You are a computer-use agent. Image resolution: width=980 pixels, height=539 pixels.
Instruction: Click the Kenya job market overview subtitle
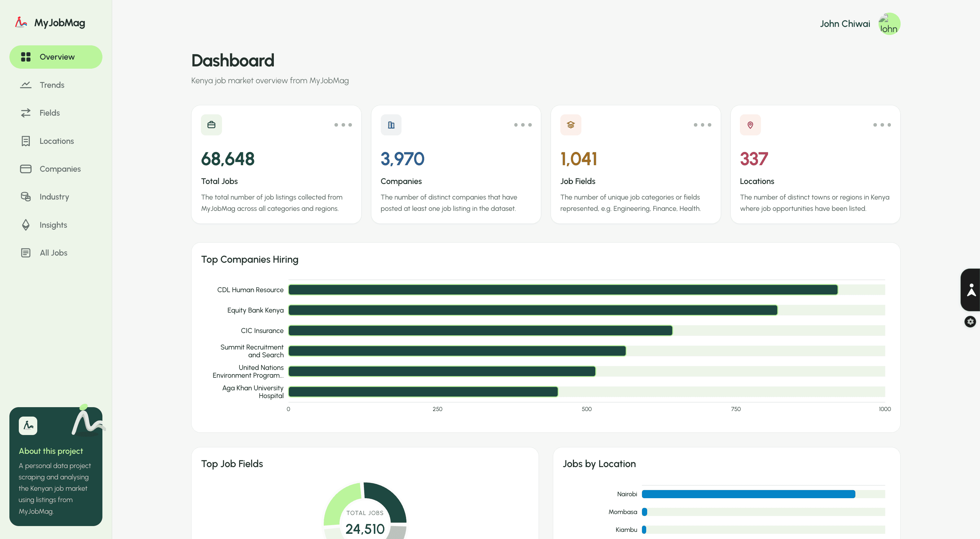(270, 81)
